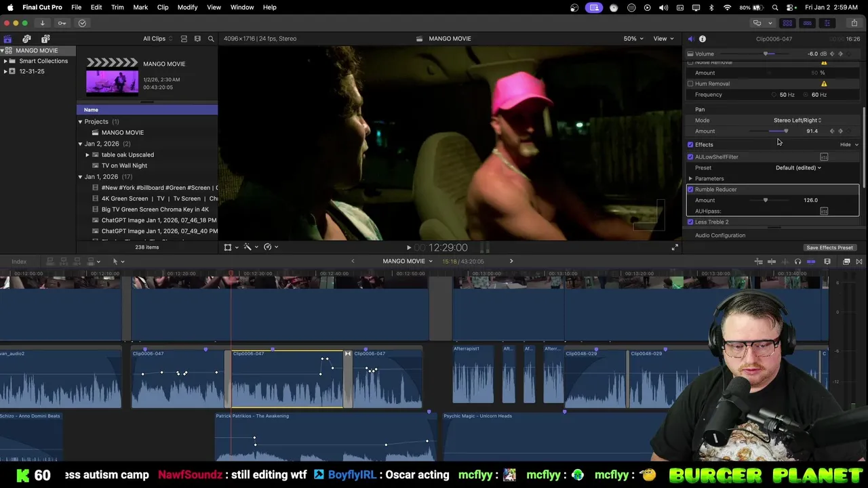Open the Pan Mode Stereo Left/Right dropdown
This screenshot has height=488, width=868.
(797, 120)
